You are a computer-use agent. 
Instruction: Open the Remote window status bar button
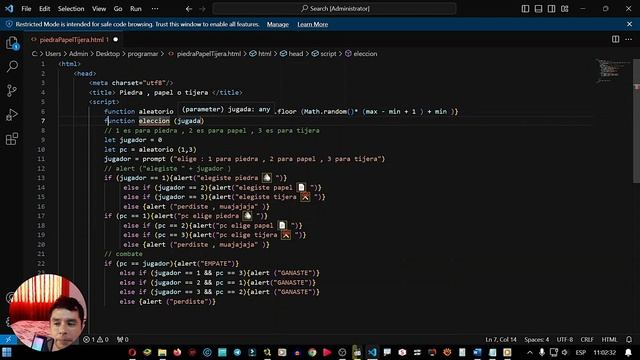8,340
